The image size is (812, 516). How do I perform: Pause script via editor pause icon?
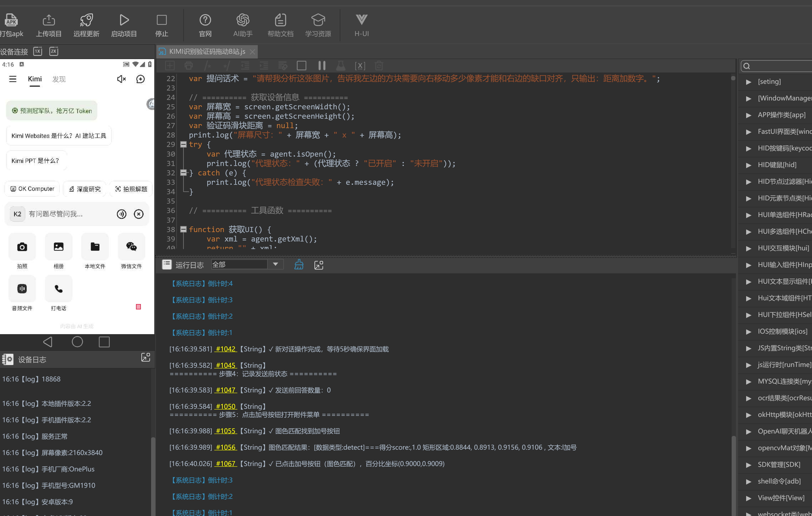pyautogui.click(x=322, y=65)
